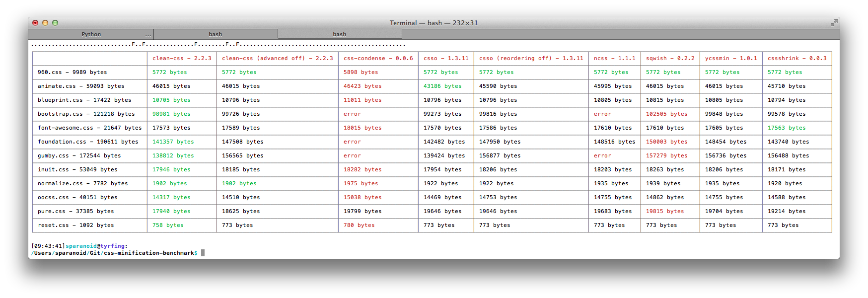Click the red '102505 bytes' sqwish value
The image size is (868, 298).
pyautogui.click(x=666, y=114)
